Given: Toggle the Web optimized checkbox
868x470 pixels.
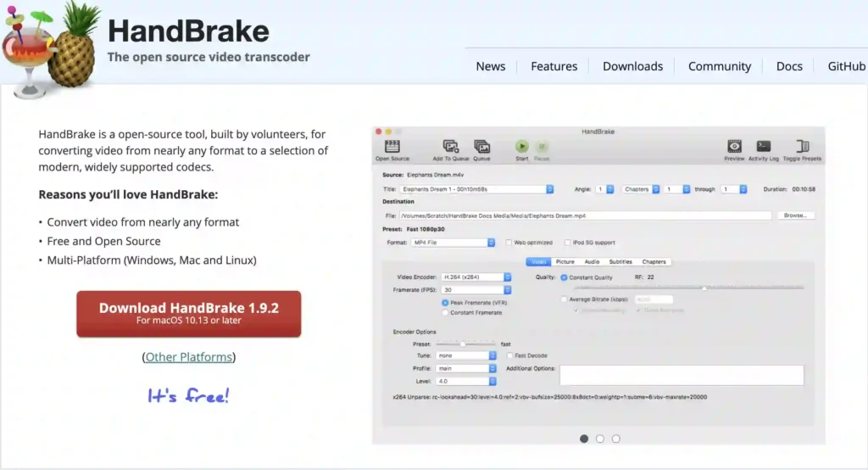Looking at the screenshot, I should [x=509, y=242].
